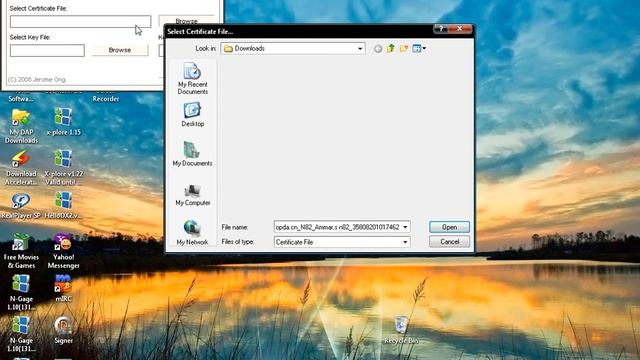The width and height of the screenshot is (640, 360).
Task: Select the N-Gage icon beside Signer
Action: (21, 334)
